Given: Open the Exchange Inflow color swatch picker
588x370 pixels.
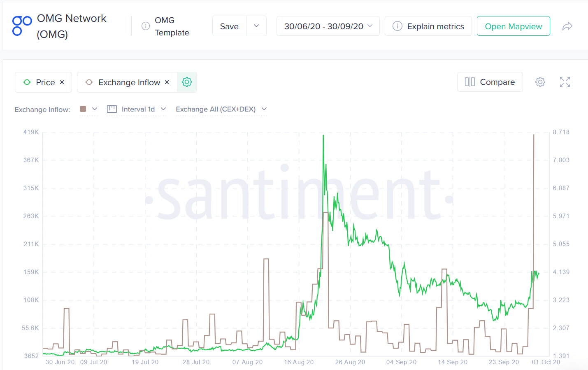Looking at the screenshot, I should click(x=88, y=109).
